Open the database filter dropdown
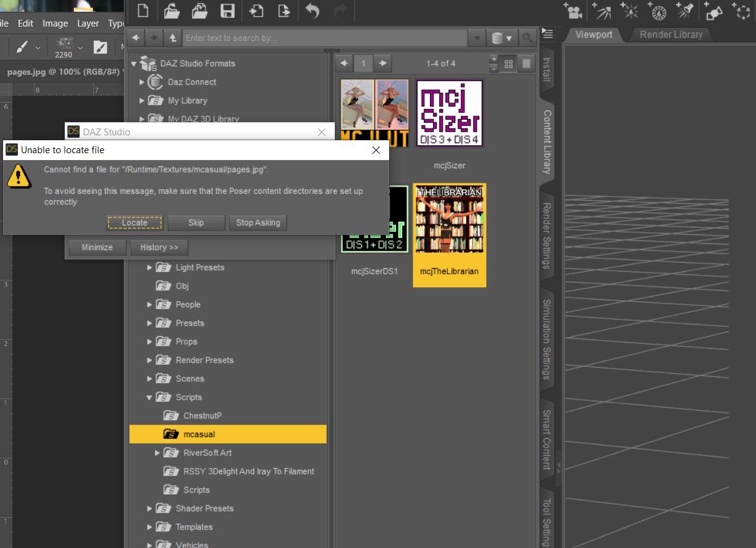The width and height of the screenshot is (756, 548). pos(502,38)
